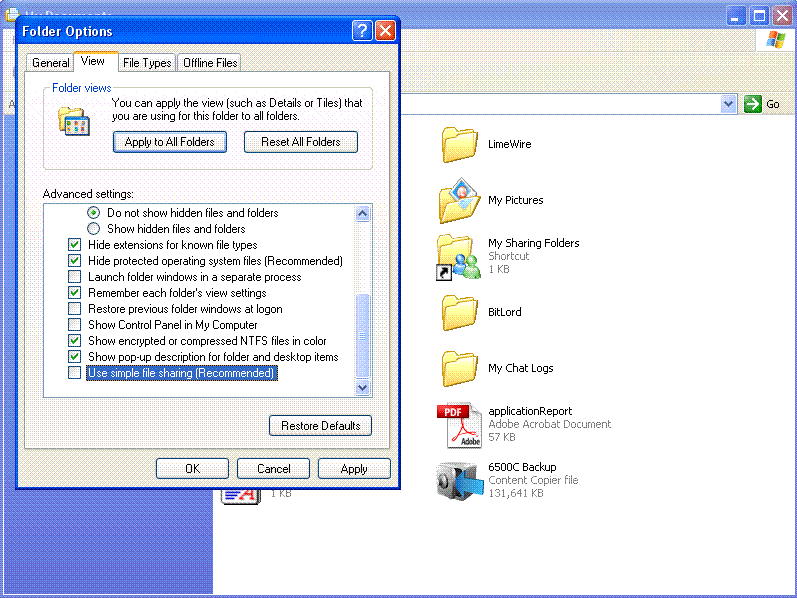
Task: Open the address bar dropdown arrow
Action: (x=728, y=104)
